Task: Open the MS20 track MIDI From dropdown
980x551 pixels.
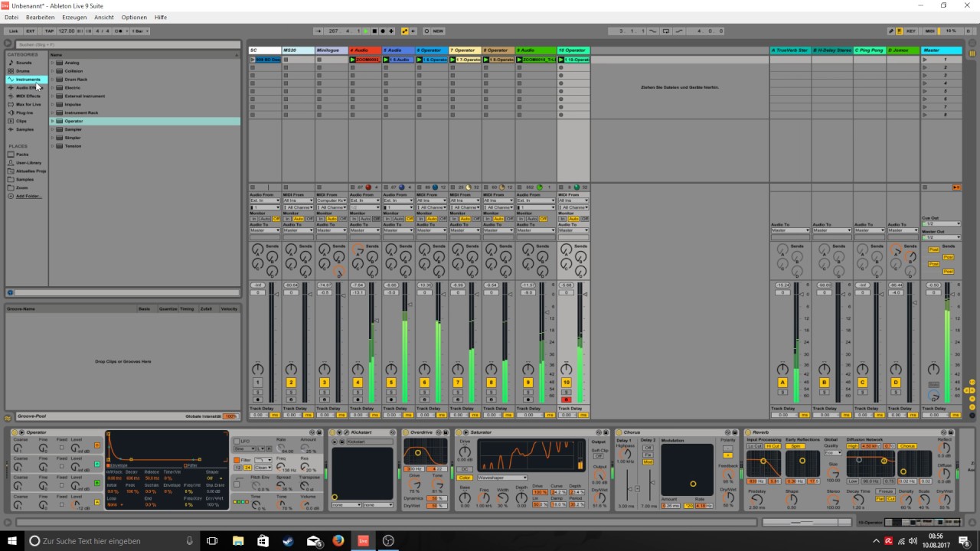Action: pos(299,201)
